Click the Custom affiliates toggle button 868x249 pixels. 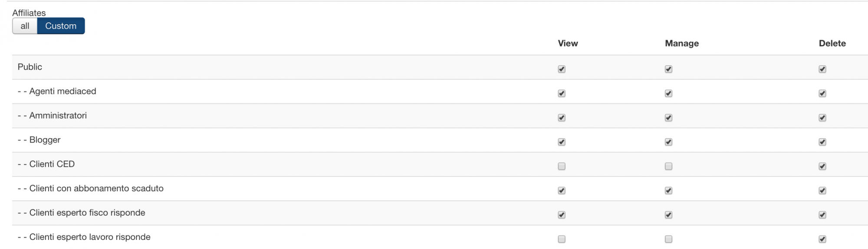tap(61, 26)
